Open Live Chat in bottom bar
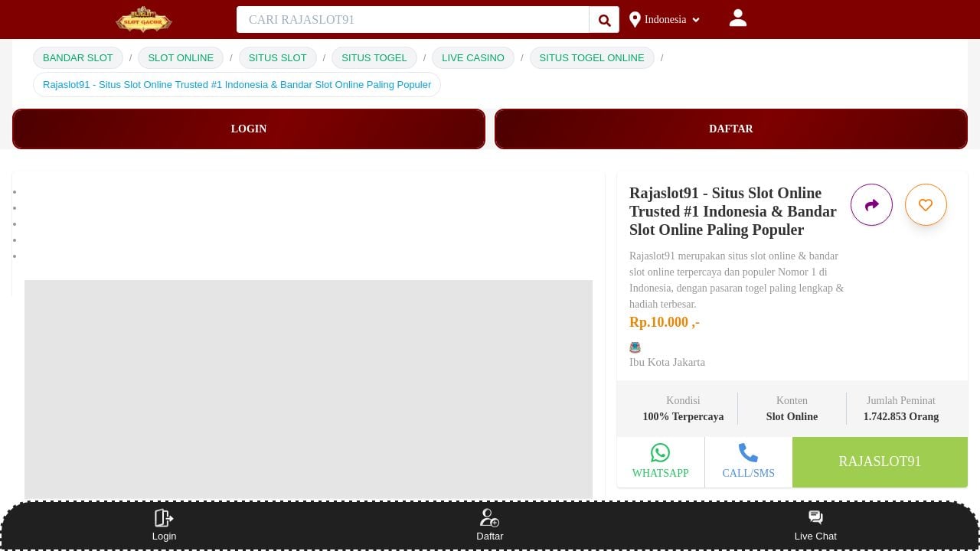 [815, 526]
